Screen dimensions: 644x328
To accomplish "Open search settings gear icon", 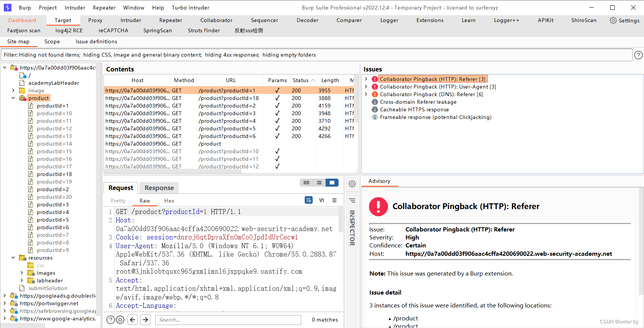I will point(120,320).
